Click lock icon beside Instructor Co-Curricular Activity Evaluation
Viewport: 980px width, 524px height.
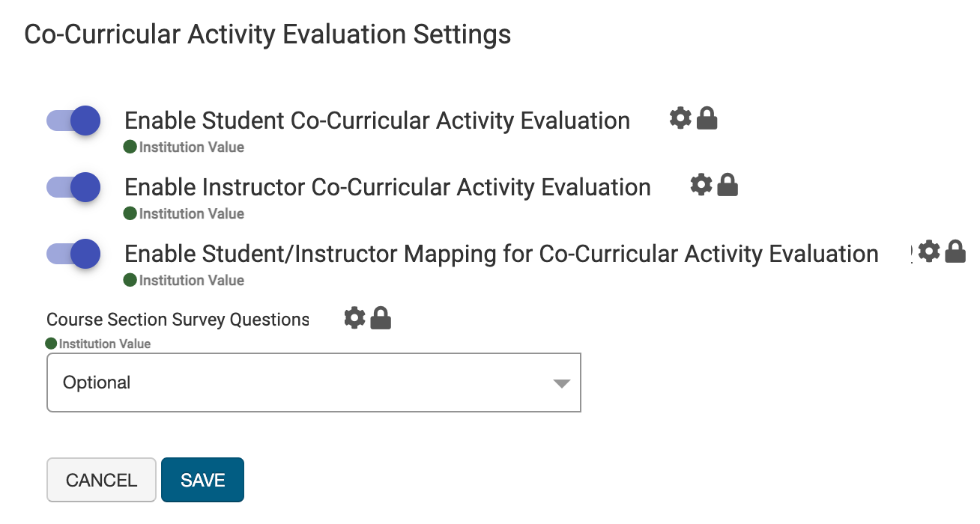pyautogui.click(x=728, y=185)
